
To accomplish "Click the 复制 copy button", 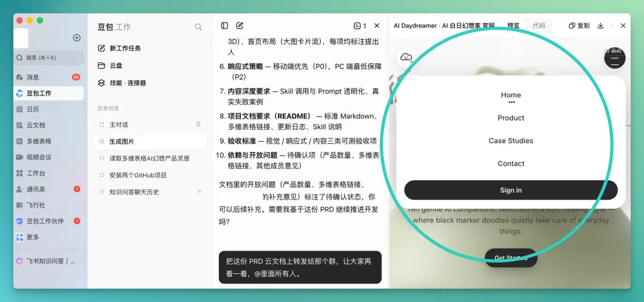I will tap(579, 26).
